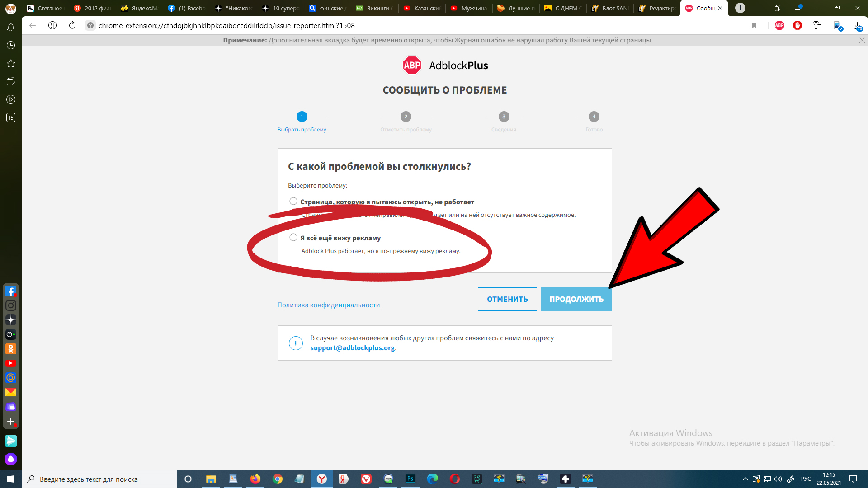
Task: Open Windows notification center
Action: coord(853,479)
